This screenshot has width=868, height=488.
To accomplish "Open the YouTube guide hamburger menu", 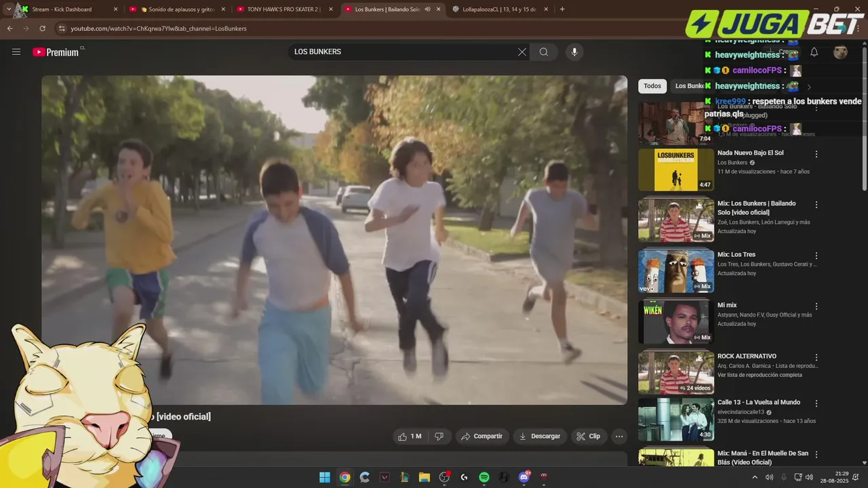I will click(16, 52).
